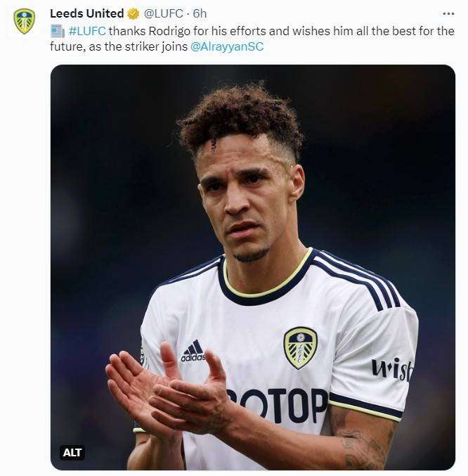468x476 pixels.
Task: Click the Leeds United profile avatar
Action: coord(24,21)
